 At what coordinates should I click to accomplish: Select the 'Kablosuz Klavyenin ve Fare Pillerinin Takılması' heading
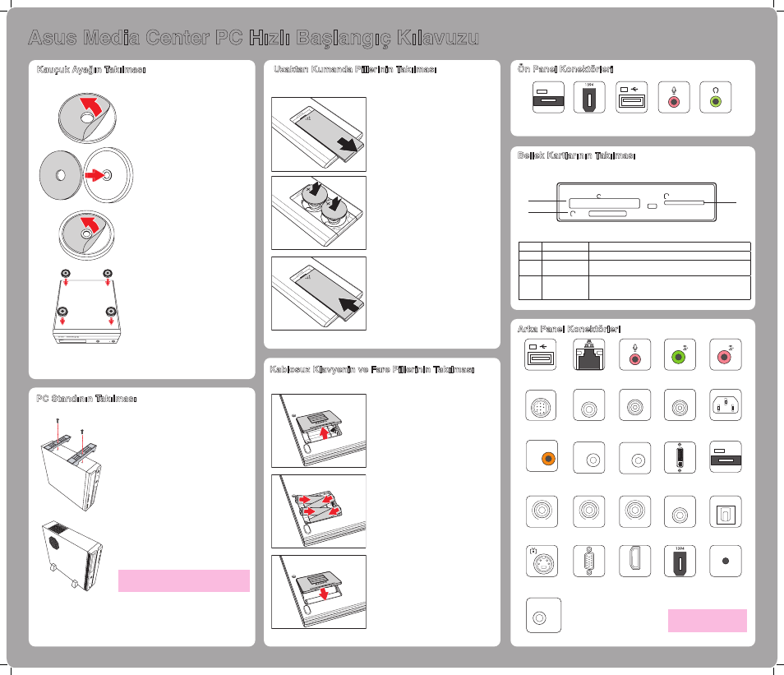click(x=372, y=369)
